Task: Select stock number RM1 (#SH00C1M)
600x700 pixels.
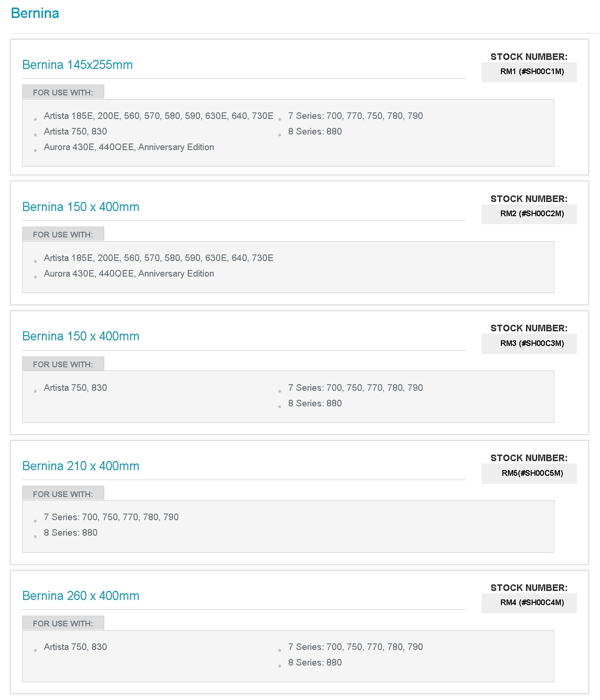Action: (532, 72)
